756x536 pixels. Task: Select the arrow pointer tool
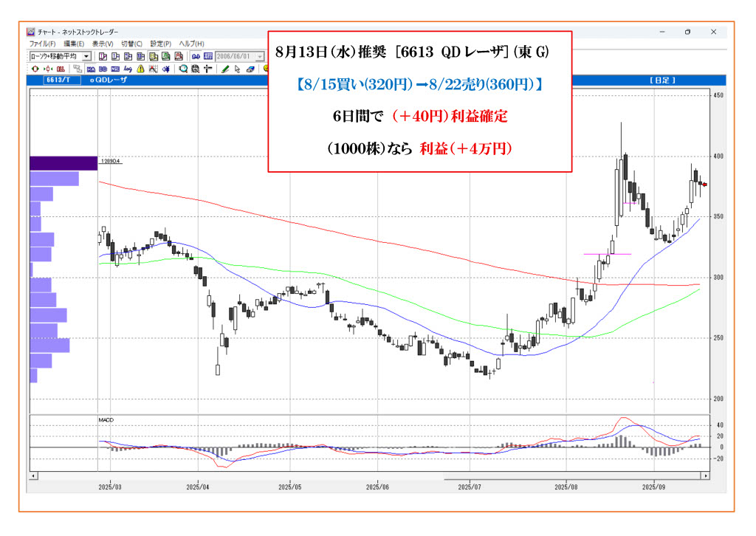pyautogui.click(x=237, y=69)
